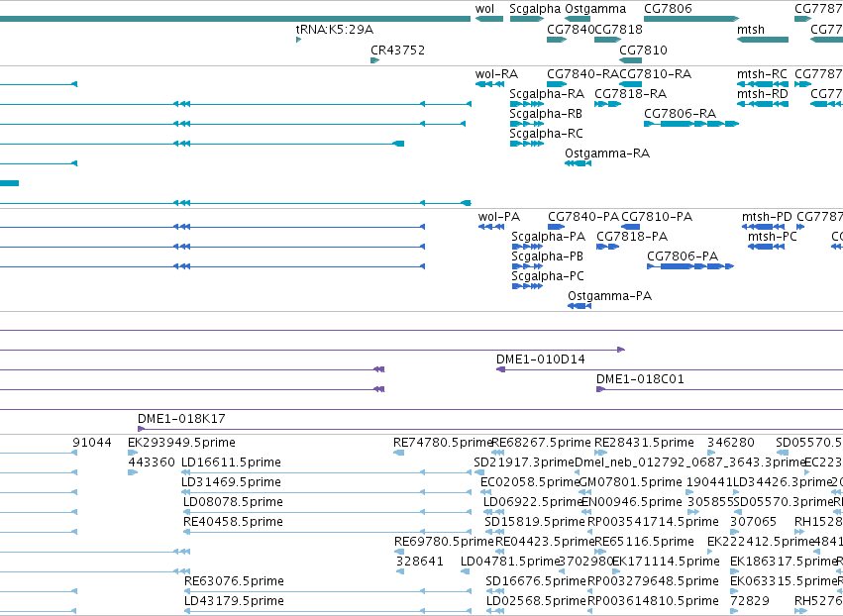Click the RE63076.5prime EST label
The height and width of the screenshot is (616, 843).
(x=234, y=581)
